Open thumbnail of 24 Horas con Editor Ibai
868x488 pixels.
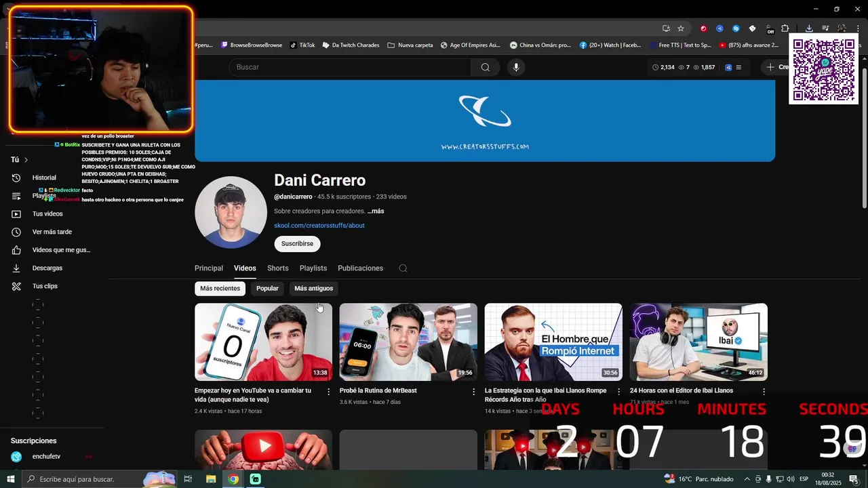pos(698,342)
